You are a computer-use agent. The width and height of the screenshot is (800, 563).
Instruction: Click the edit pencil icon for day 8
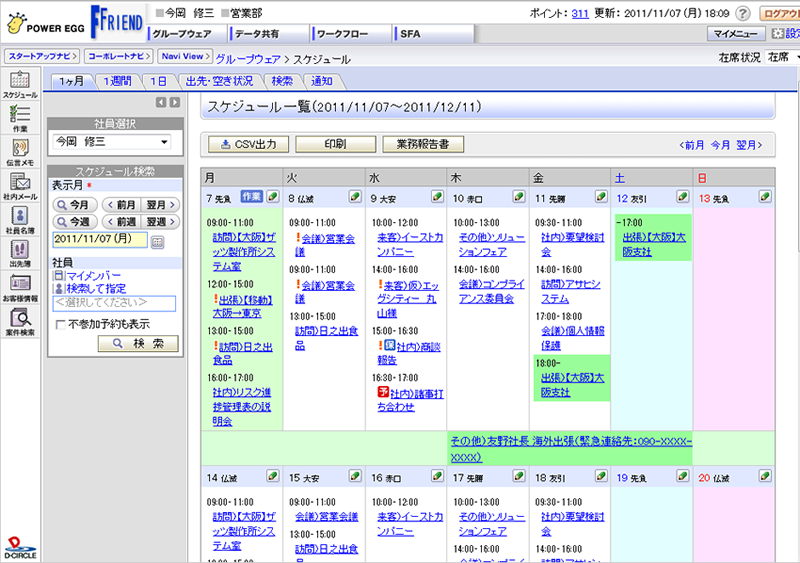click(x=355, y=197)
